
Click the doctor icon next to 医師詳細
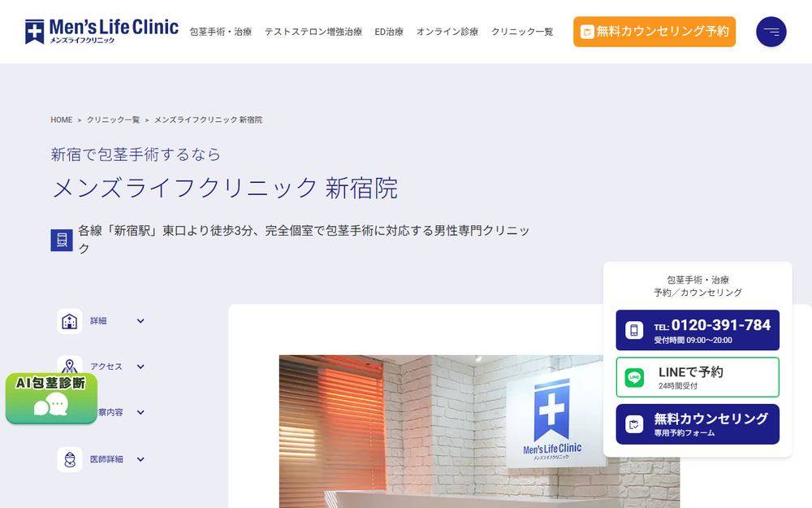(69, 459)
